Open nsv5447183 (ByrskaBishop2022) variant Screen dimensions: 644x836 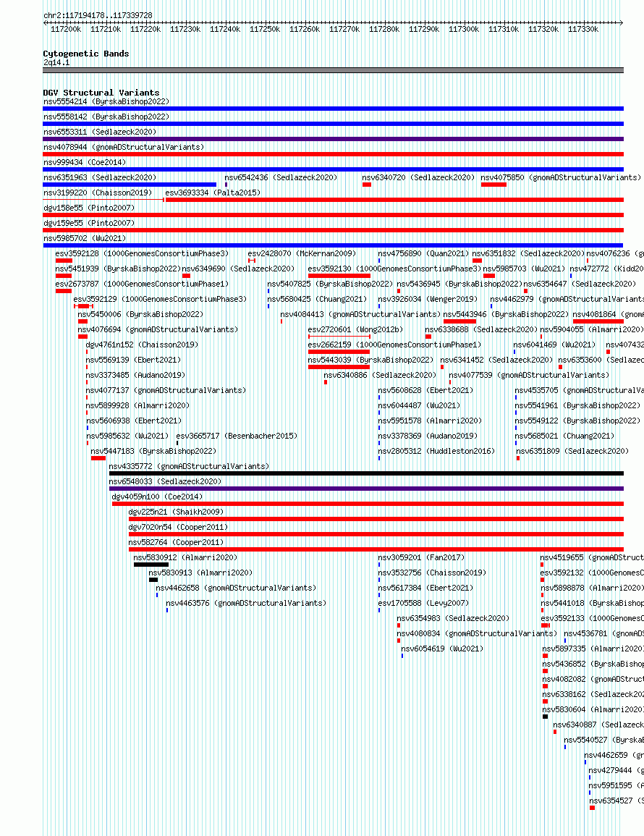(x=153, y=451)
